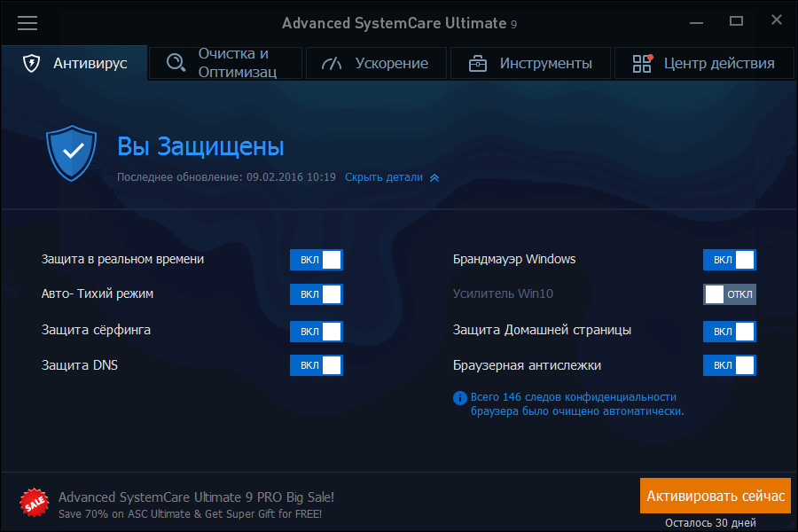Click the Активировать сейчас button

click(x=715, y=496)
